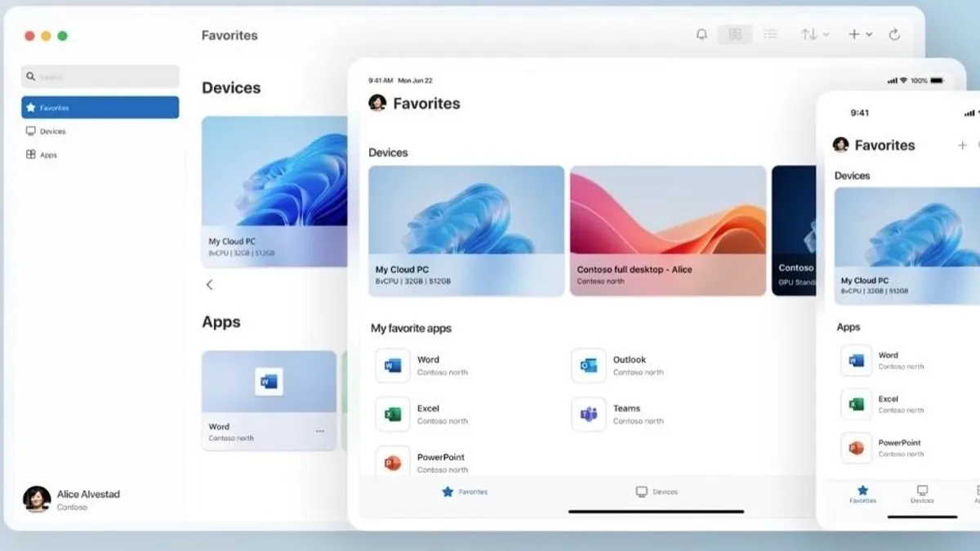Click the "Apps" heading on the iPhone
The height and width of the screenshot is (551, 980).
(849, 327)
